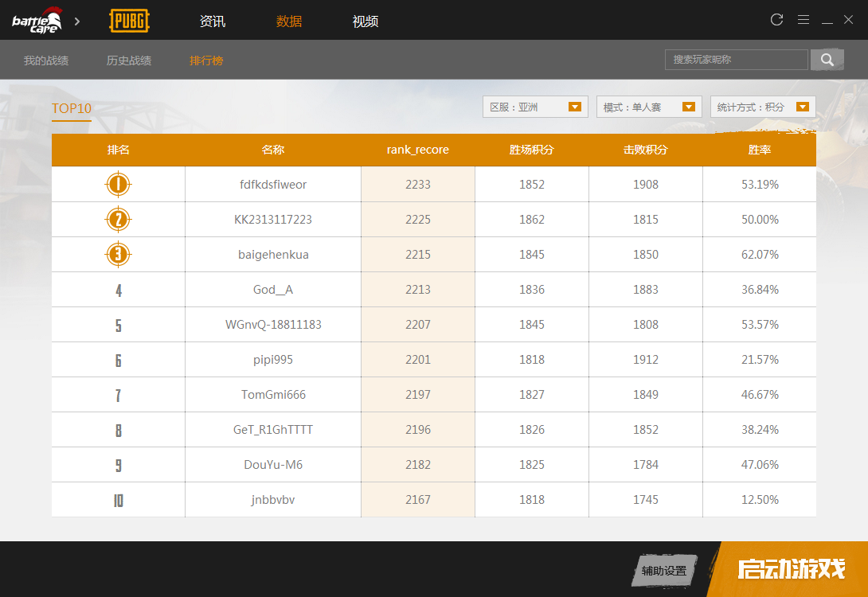Click the 名称 column header
Viewport: 868px width, 597px height.
point(273,150)
